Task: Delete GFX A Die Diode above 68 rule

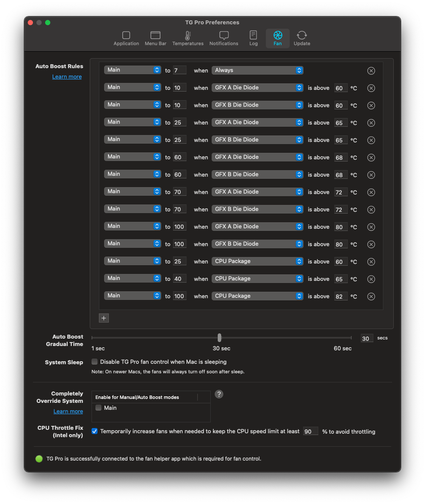Action: click(x=371, y=158)
